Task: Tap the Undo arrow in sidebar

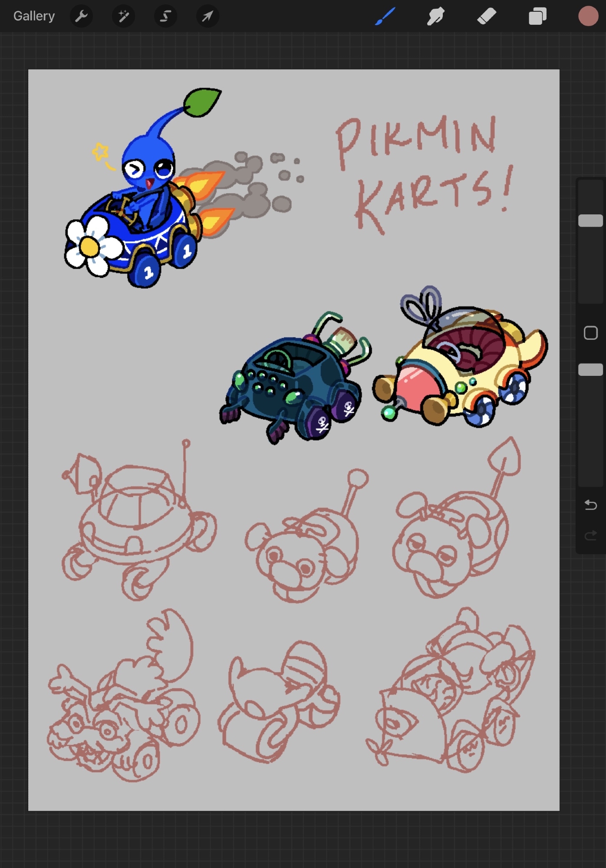Action: point(590,505)
